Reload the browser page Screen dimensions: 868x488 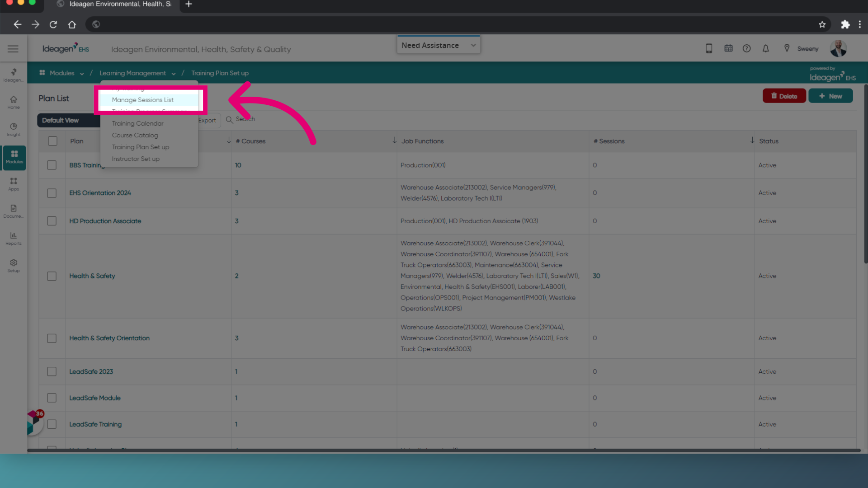click(x=53, y=24)
